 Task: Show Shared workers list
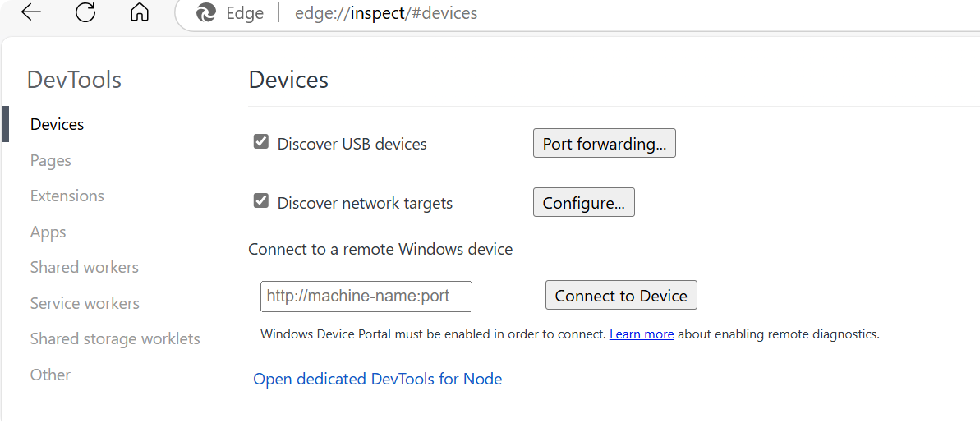click(x=85, y=267)
